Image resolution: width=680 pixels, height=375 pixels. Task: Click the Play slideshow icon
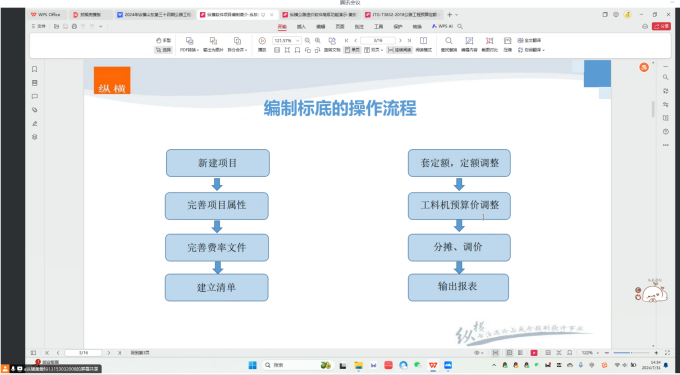pos(262,41)
